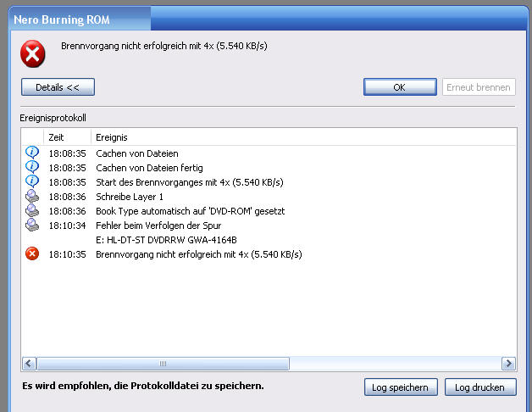Click timestamp 18:10:34
532x412 pixels.
[67, 225]
